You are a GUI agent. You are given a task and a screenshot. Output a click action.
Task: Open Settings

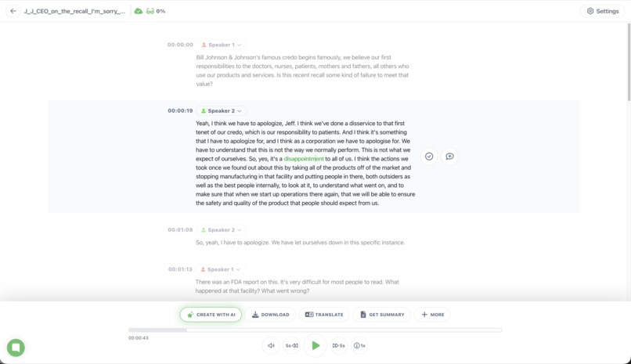[603, 11]
